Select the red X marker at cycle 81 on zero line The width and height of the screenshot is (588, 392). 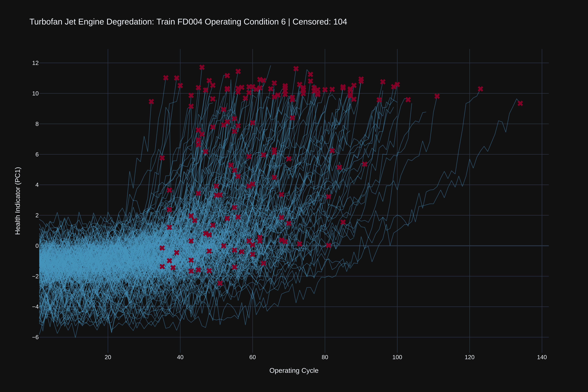point(329,245)
